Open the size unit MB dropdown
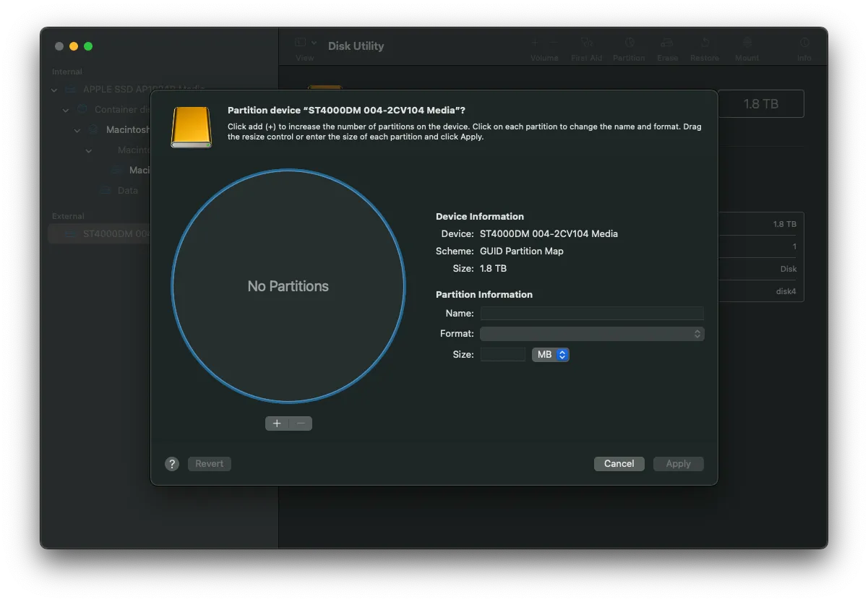The image size is (868, 602). pyautogui.click(x=551, y=355)
